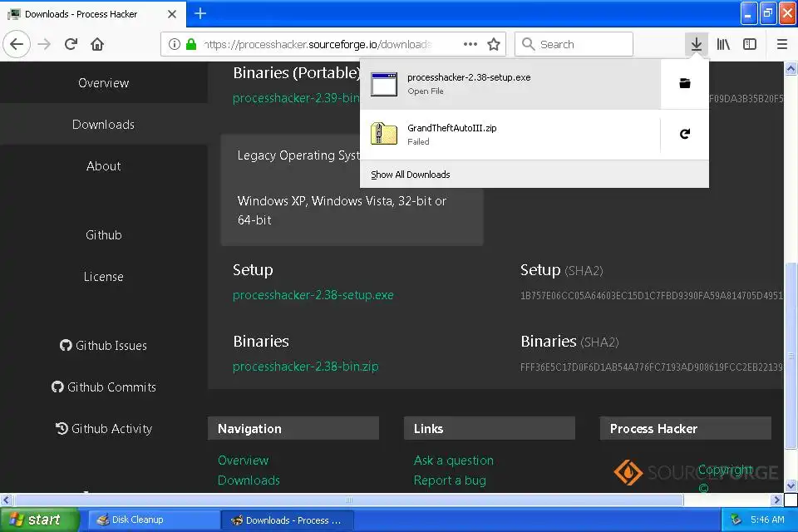798x532 pixels.
Task: Click the Binaries SHA2 hash text
Action: point(652,367)
